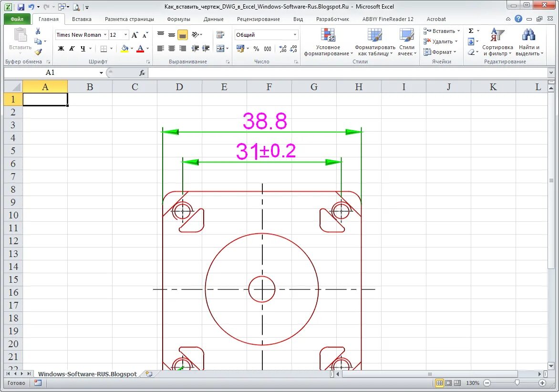Open the Файл tab

tap(17, 19)
